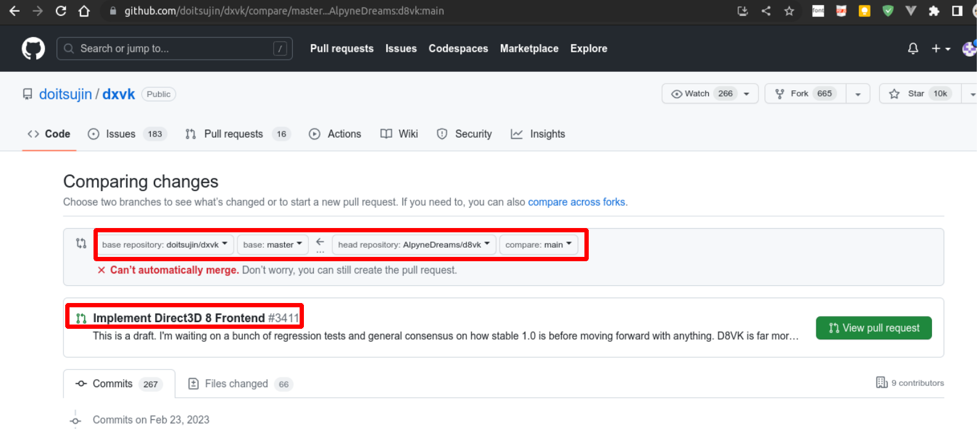The width and height of the screenshot is (980, 429).
Task: Open the dxvk repository link
Action: (119, 94)
